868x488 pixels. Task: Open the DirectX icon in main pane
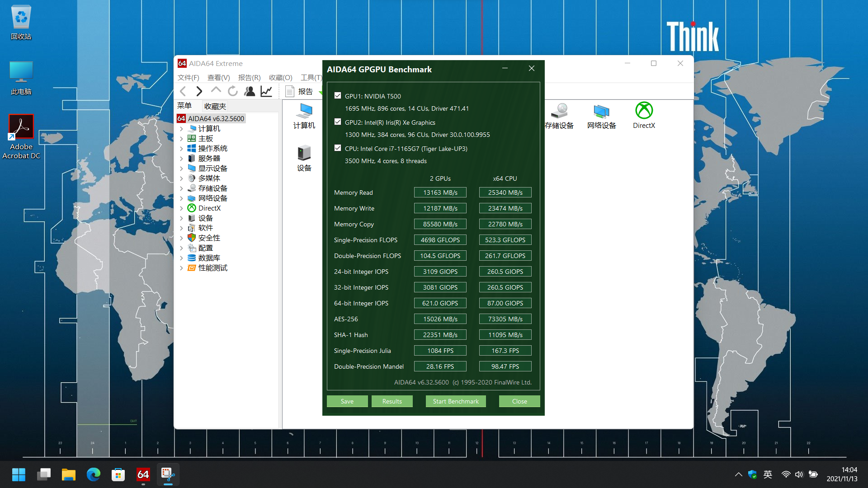pyautogui.click(x=644, y=116)
